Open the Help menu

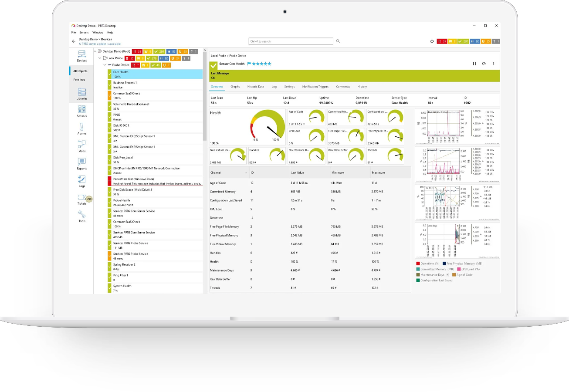point(110,32)
